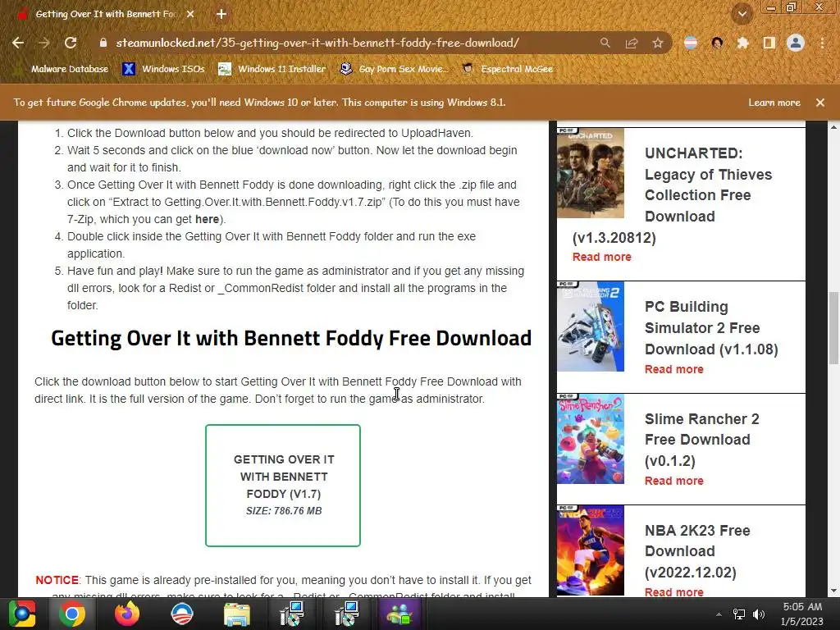This screenshot has height=630, width=840.
Task: Open first installer setup taskbar icon
Action: click(292, 614)
